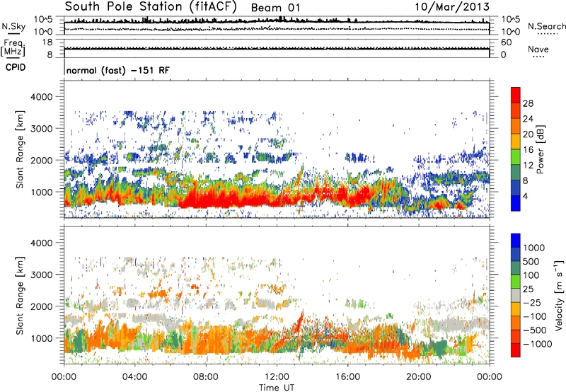Click the Power [dB] color bar title

coord(540,149)
